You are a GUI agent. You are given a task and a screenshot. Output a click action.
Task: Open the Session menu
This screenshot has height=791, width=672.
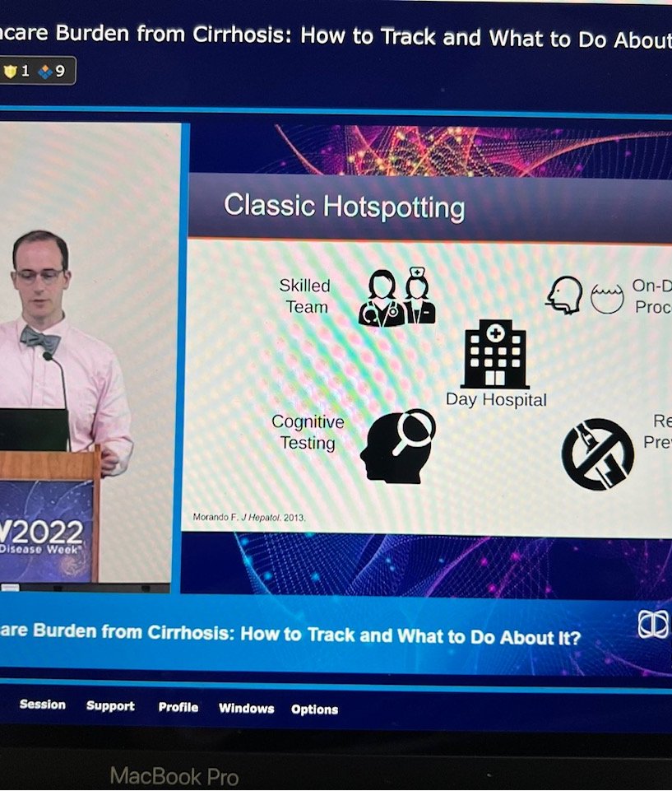coord(42,705)
